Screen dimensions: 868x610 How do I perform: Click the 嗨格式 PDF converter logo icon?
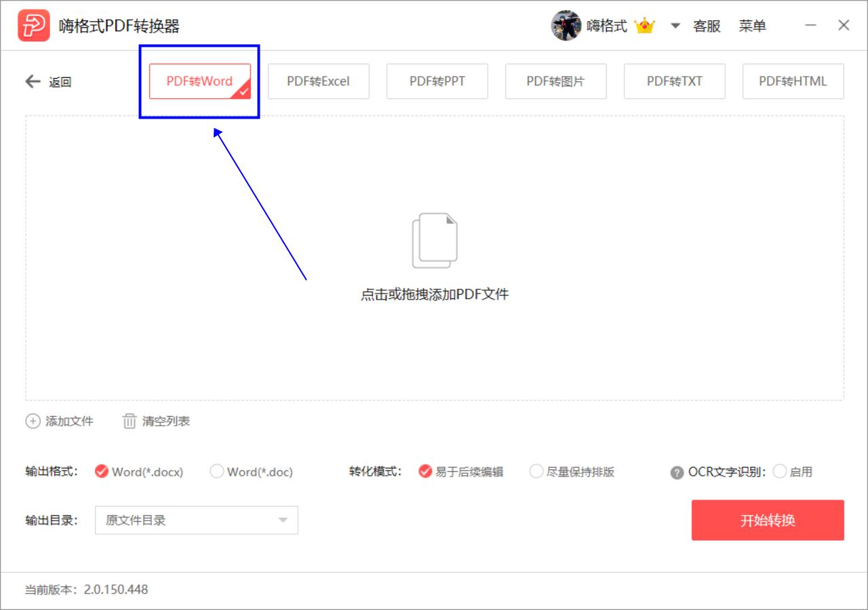pos(34,26)
